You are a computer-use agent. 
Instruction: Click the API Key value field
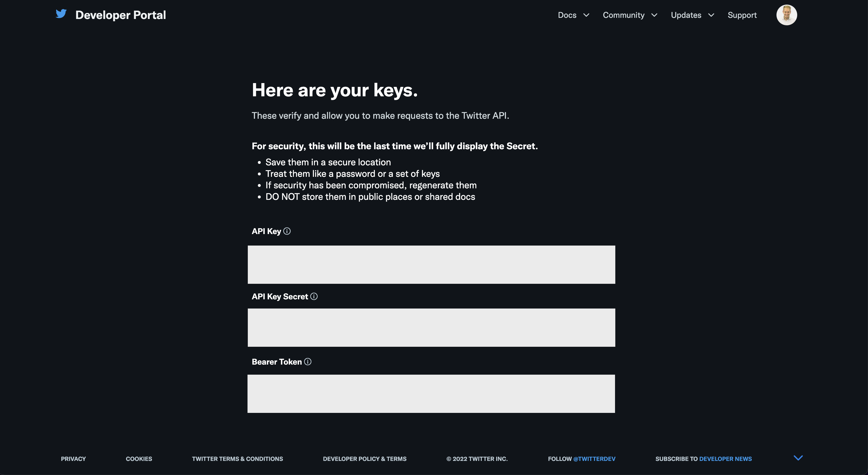pyautogui.click(x=431, y=265)
